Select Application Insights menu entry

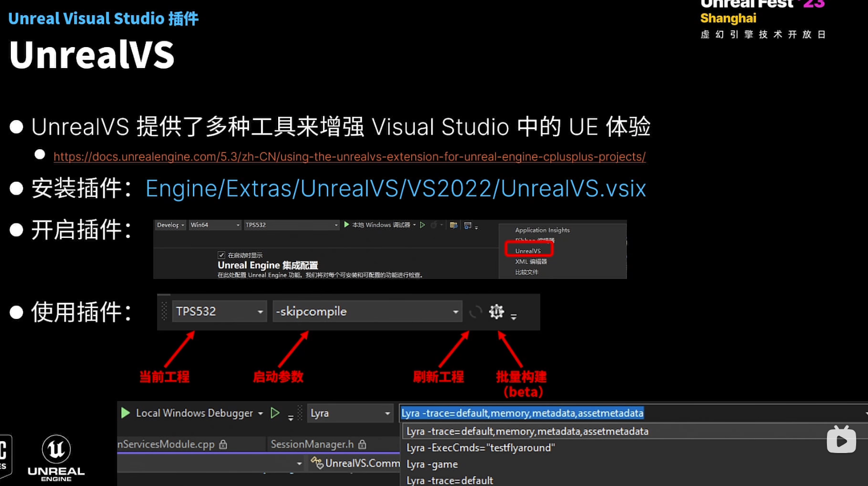(542, 230)
